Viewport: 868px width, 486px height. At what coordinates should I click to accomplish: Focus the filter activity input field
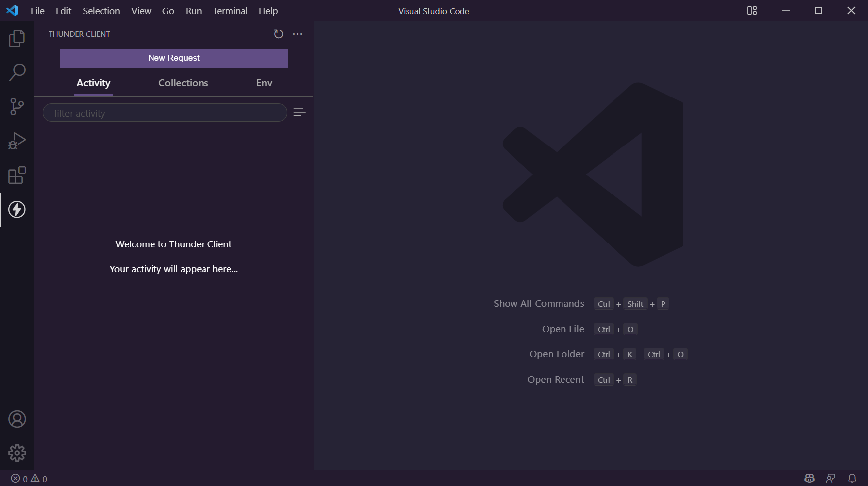[164, 113]
